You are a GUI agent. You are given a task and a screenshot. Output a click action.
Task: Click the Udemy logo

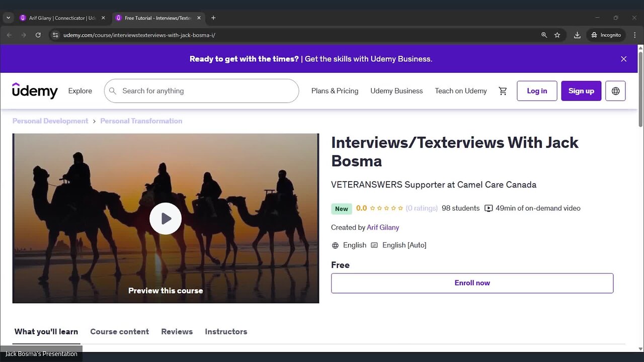(x=35, y=90)
